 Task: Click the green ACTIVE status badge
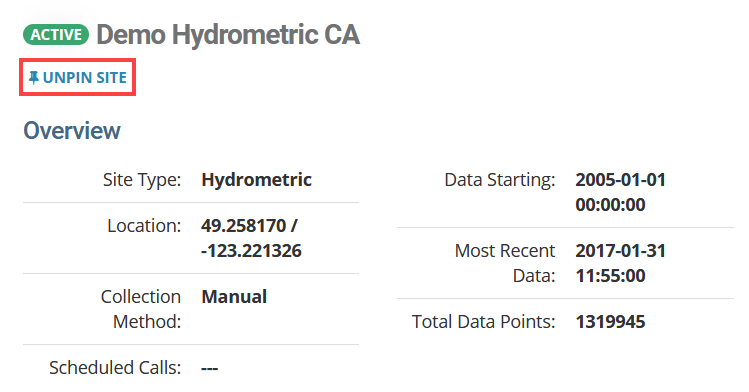[56, 35]
